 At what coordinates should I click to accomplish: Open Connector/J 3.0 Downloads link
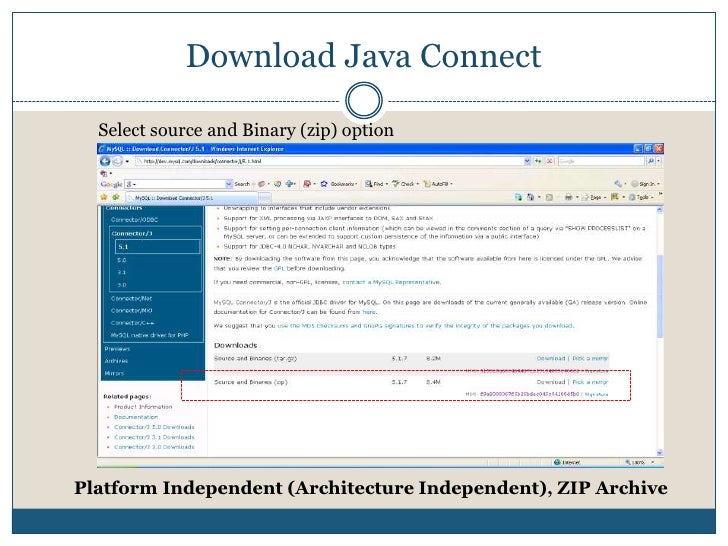point(154,447)
